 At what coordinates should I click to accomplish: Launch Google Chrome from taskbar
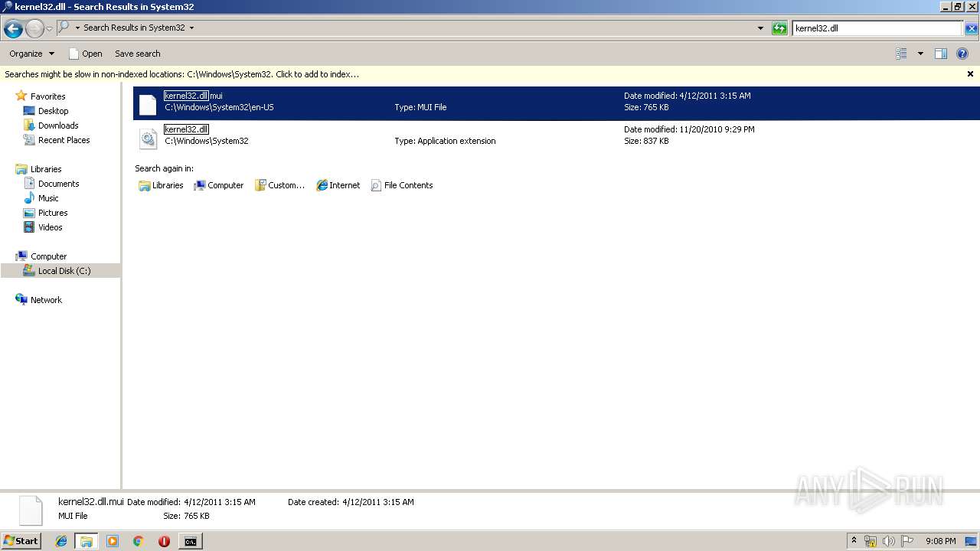(138, 541)
